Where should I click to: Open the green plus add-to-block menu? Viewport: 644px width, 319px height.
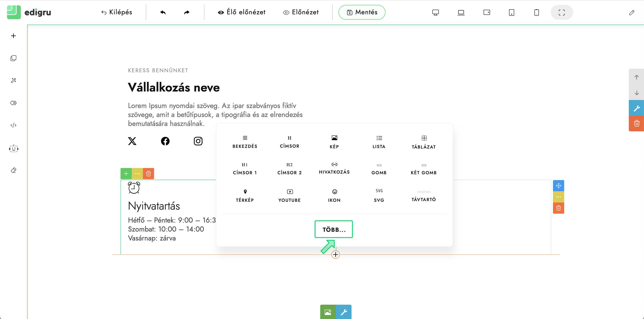(x=126, y=174)
